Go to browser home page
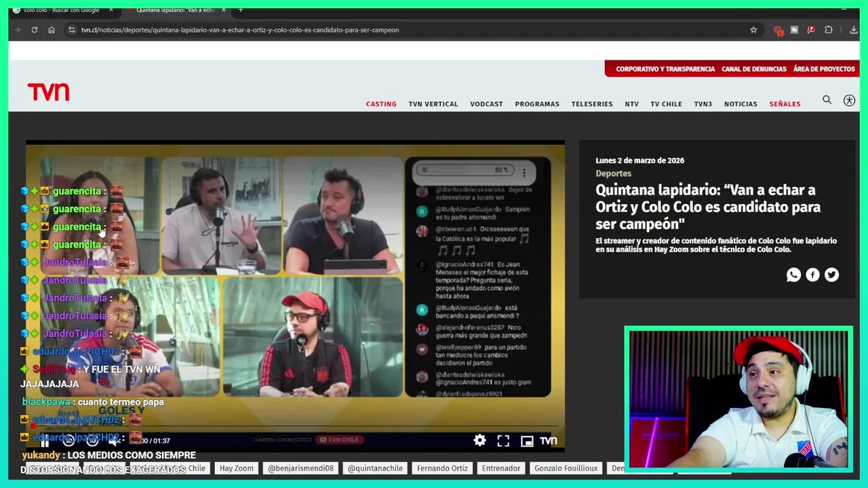The width and height of the screenshot is (868, 488). pyautogui.click(x=52, y=30)
